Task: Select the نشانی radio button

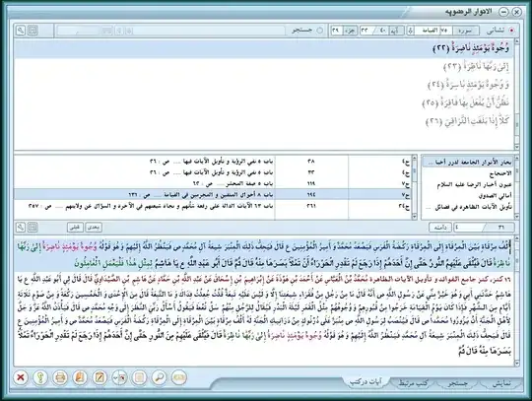Action: 511,31
